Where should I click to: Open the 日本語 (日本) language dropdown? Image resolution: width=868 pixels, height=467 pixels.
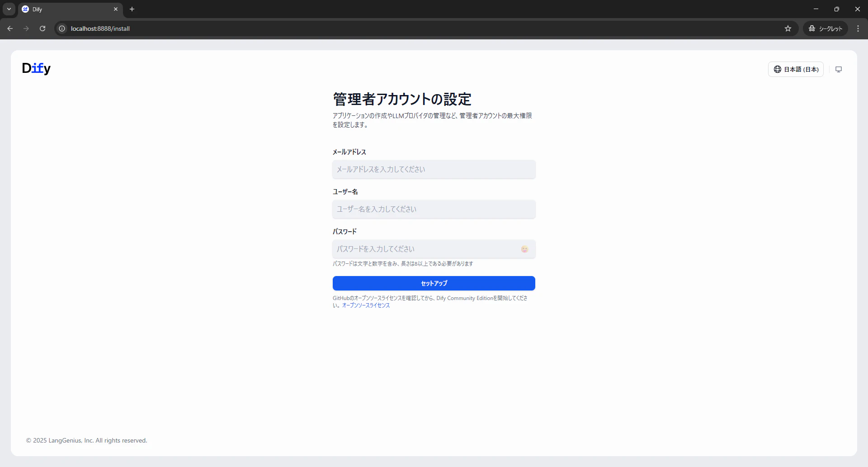point(796,69)
